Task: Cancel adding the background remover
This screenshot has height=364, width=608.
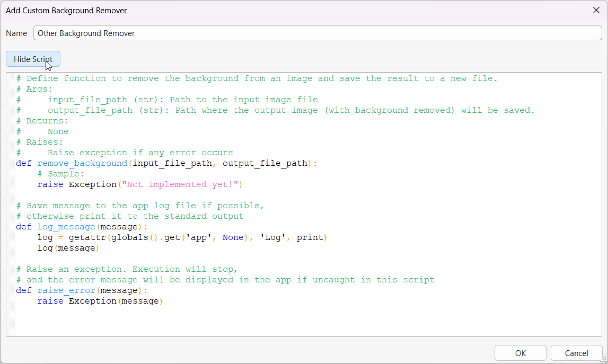Action: (576, 353)
